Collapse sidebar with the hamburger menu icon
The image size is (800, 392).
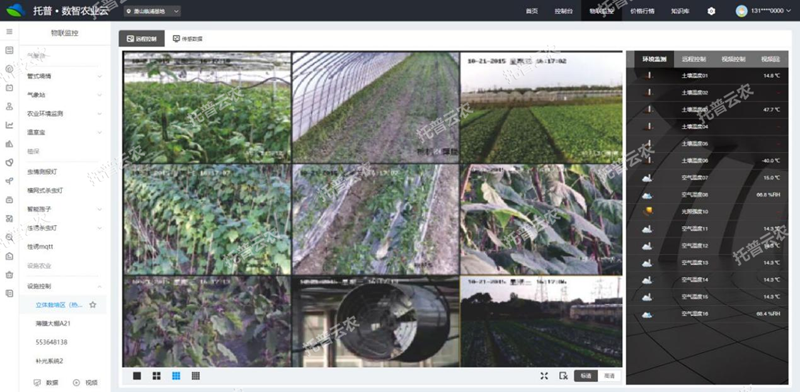(x=9, y=32)
